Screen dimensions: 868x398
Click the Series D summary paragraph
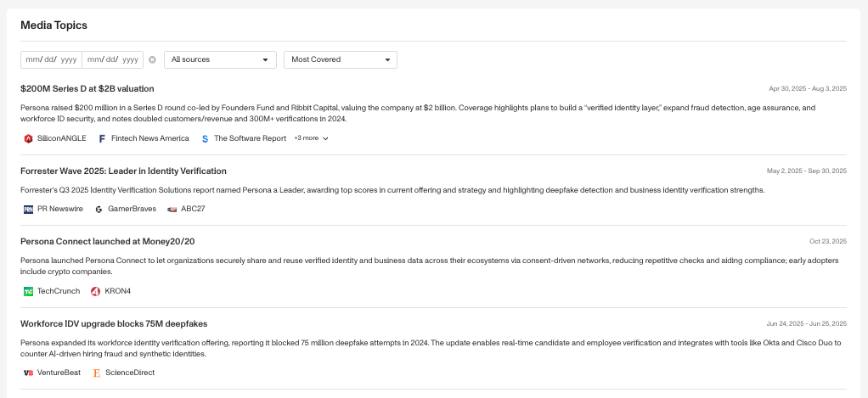point(418,114)
